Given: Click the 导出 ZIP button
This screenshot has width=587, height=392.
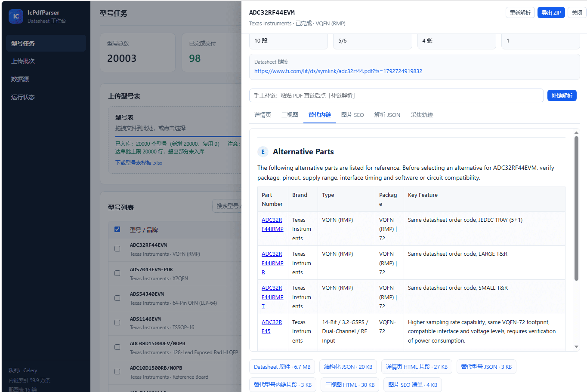Looking at the screenshot, I should click(551, 12).
